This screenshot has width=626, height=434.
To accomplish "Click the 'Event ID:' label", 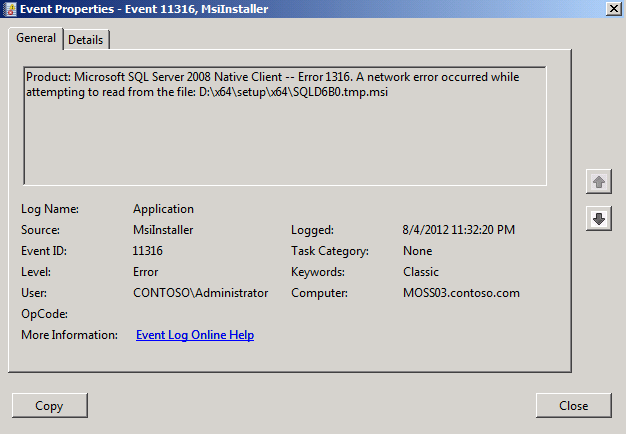I will pyautogui.click(x=44, y=251).
